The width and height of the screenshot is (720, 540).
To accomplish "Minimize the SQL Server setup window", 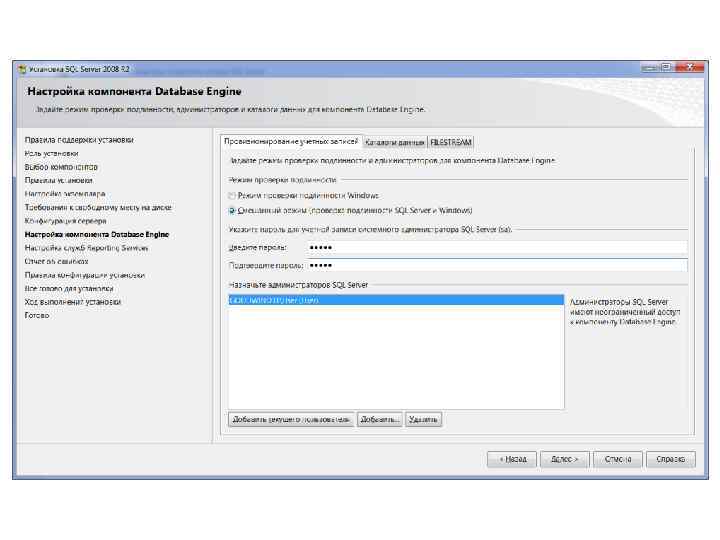I will click(x=649, y=68).
